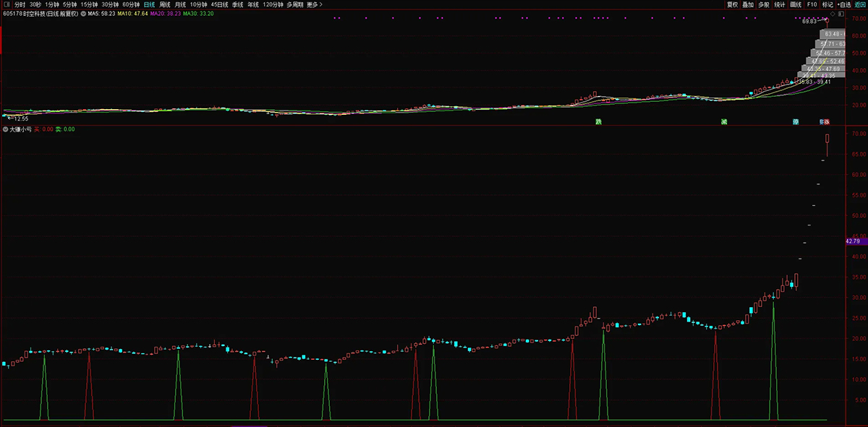Image resolution: width=868 pixels, height=427 pixels.
Task: Switch to the 分时 intraday view
Action: click(20, 4)
